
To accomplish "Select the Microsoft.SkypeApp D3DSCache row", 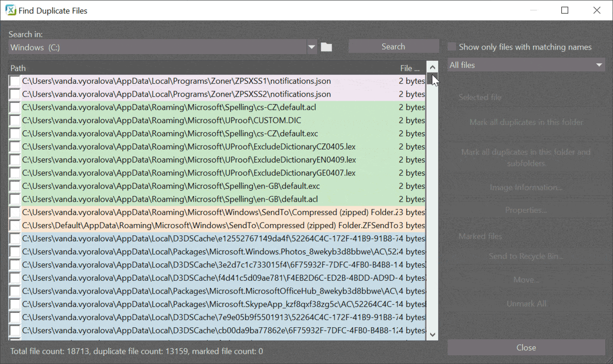I will (x=204, y=304).
